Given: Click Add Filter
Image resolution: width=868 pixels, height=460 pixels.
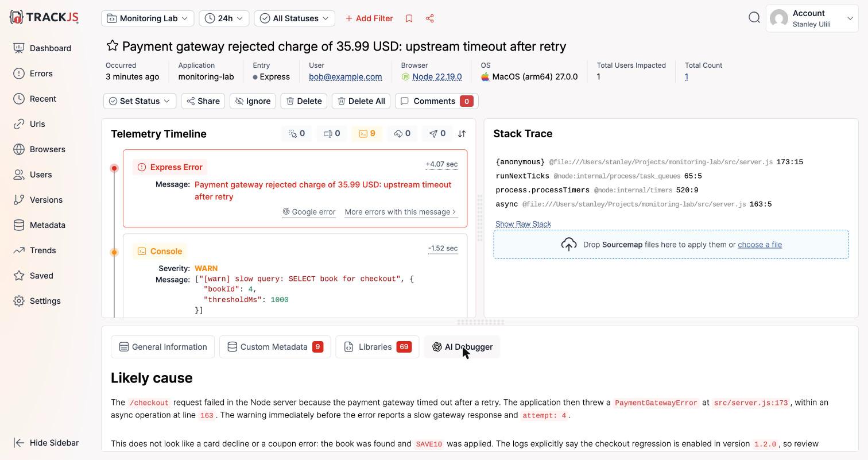Looking at the screenshot, I should click(369, 18).
